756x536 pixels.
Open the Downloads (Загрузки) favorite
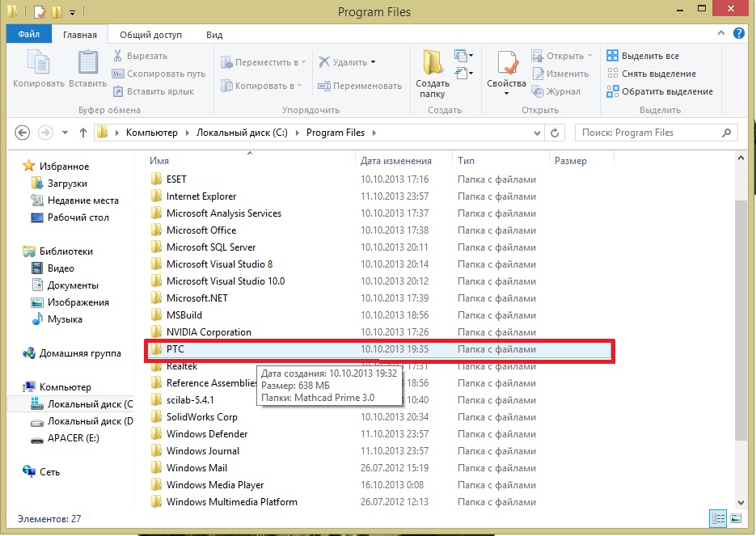(59, 184)
